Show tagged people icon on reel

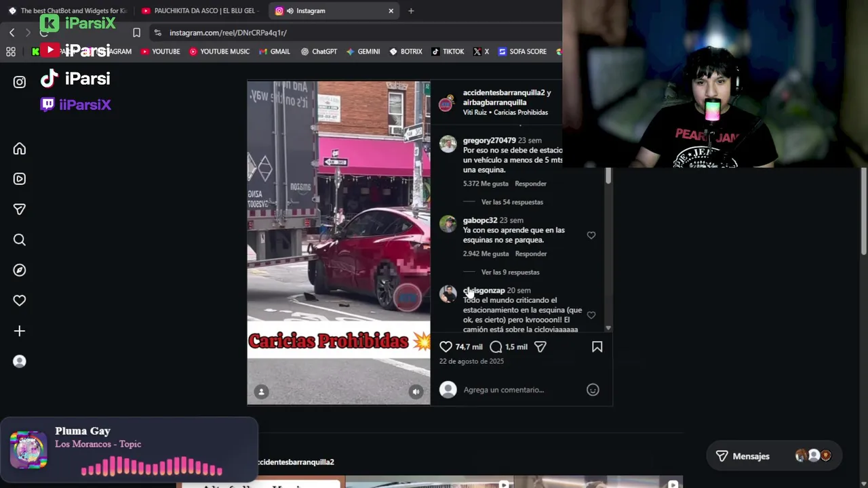tap(261, 391)
